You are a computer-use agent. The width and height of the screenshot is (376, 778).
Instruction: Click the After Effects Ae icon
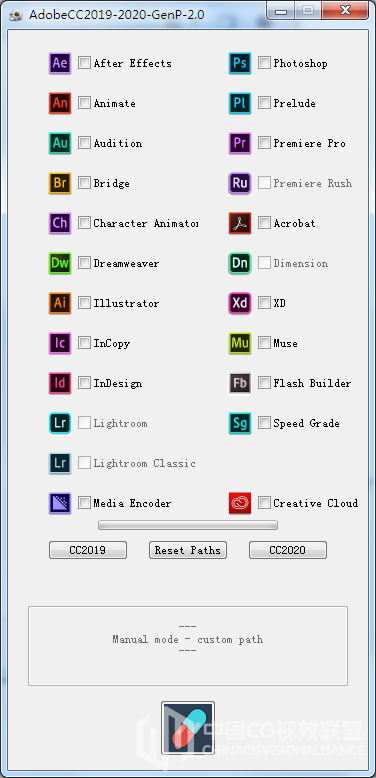[x=60, y=63]
